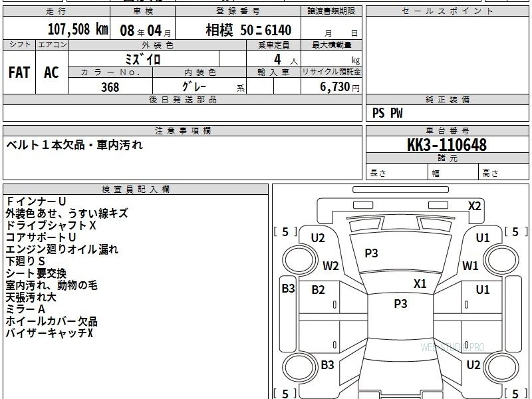The height and width of the screenshot is (399, 532).
Task: Click the 乗車定員 header
Action: (273, 45)
